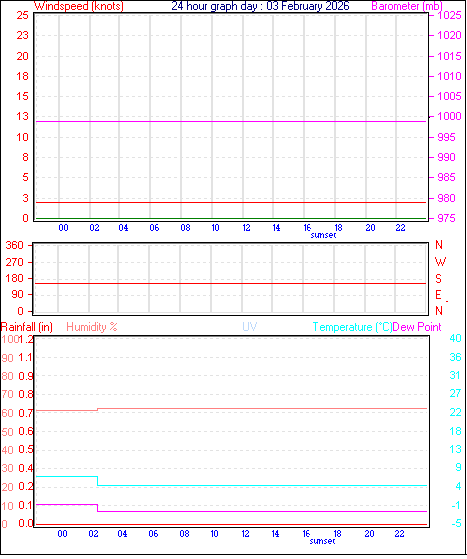This screenshot has height=559, width=467.
Task: Click the '24 hour graph day : 03 February 2026' heading
Action: tap(260, 6)
